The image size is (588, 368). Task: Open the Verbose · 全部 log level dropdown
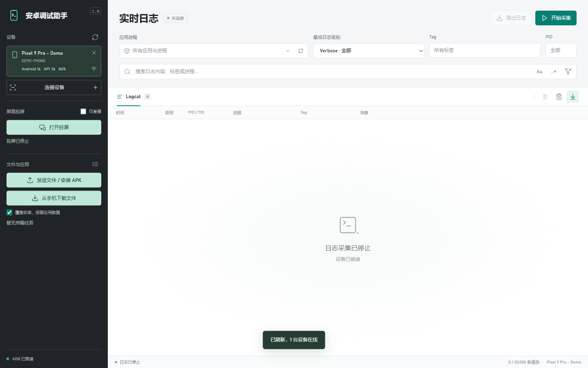[x=369, y=51]
